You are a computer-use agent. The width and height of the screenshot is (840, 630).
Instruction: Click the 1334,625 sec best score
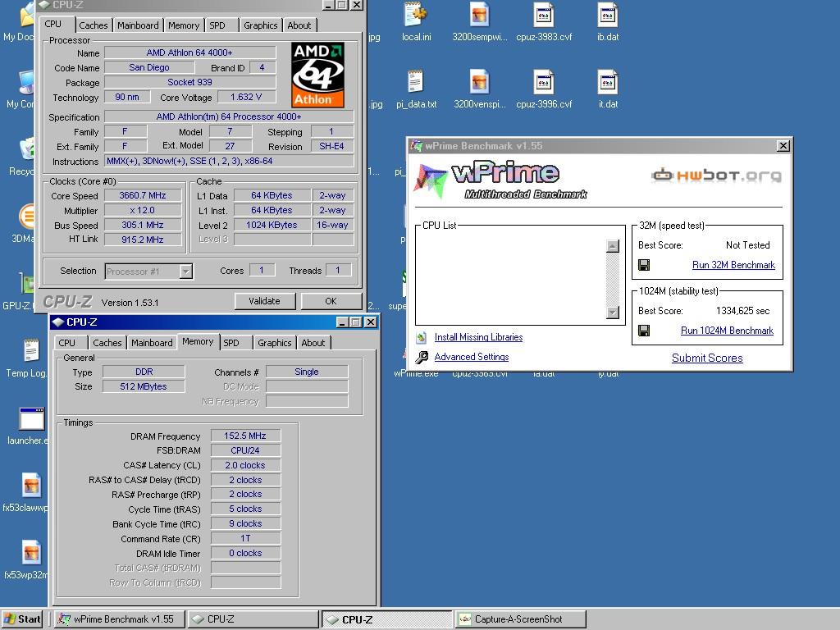[742, 311]
